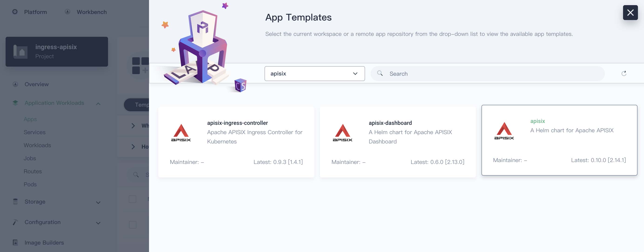Tick the upper checkbox in background list
The width and height of the screenshot is (644, 252).
pyautogui.click(x=132, y=199)
